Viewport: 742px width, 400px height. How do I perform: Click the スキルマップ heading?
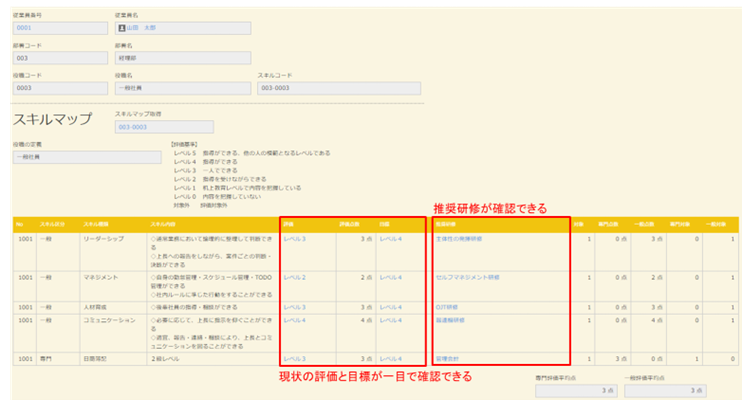(52, 119)
